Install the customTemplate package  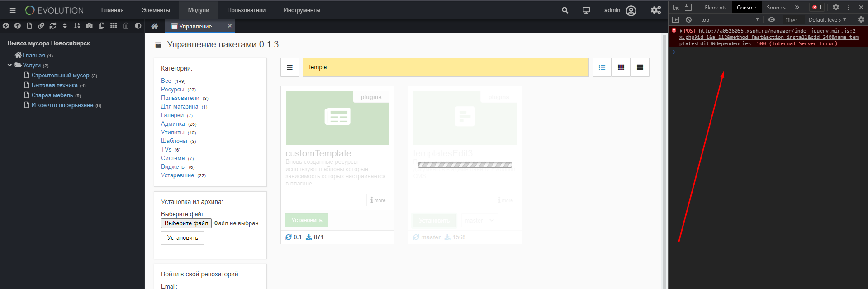(x=307, y=220)
